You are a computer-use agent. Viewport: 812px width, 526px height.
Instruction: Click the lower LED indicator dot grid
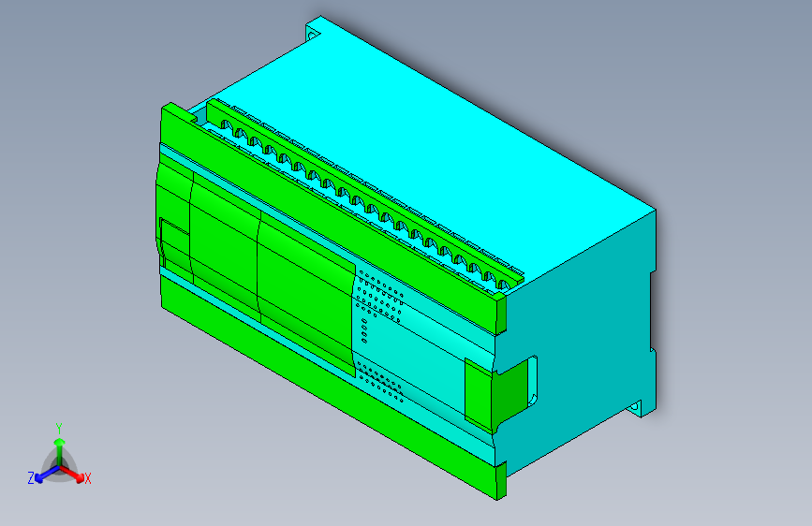click(380, 382)
